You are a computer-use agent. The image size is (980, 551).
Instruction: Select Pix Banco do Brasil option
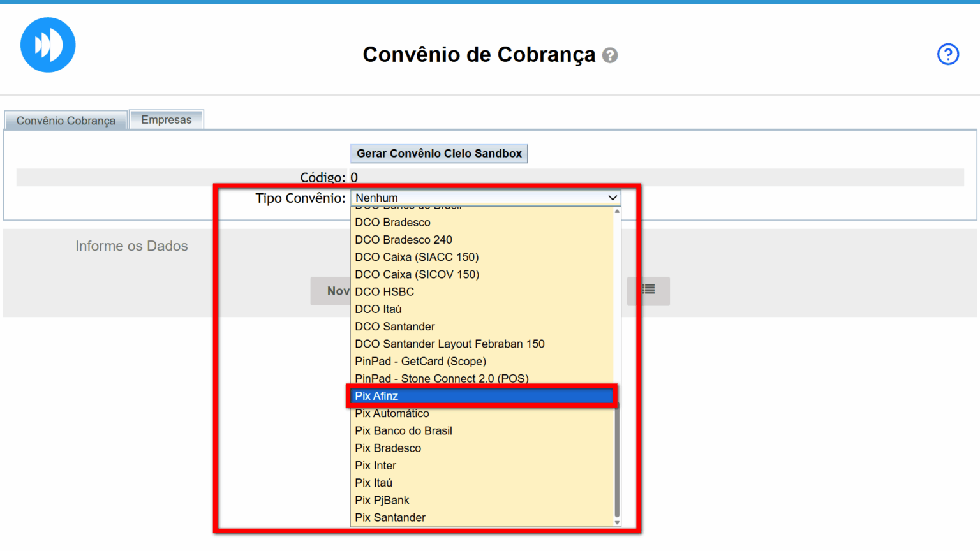[403, 430]
